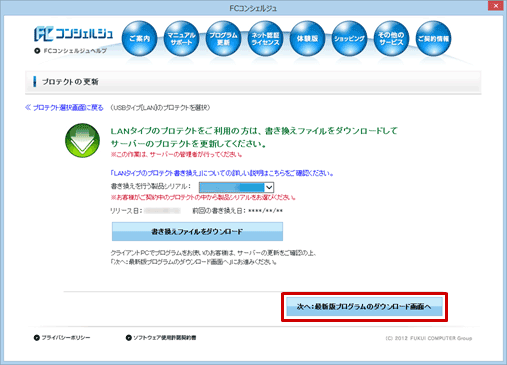Open the ご案内 round menu bubble
507x365 pixels.
tap(139, 38)
